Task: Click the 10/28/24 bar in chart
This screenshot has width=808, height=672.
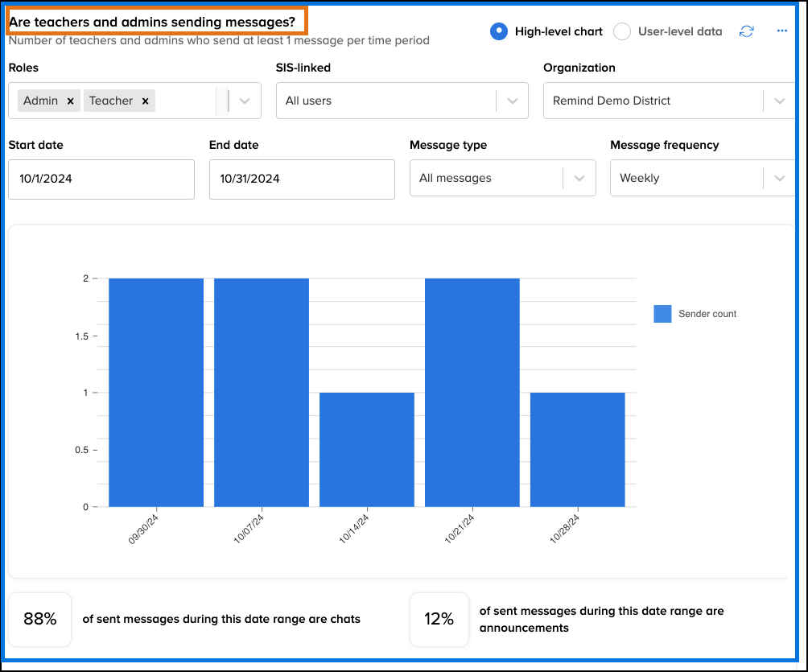Action: point(577,449)
